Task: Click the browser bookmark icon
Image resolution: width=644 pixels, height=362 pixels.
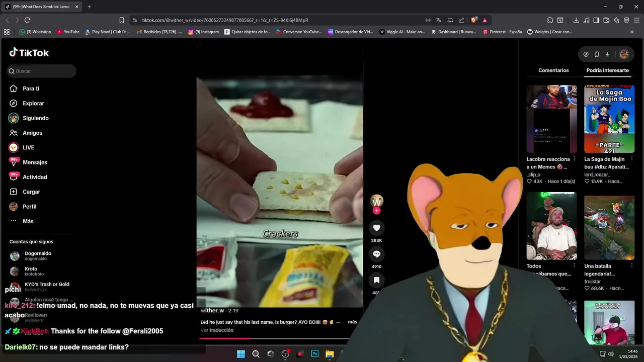Action: pos(121,20)
